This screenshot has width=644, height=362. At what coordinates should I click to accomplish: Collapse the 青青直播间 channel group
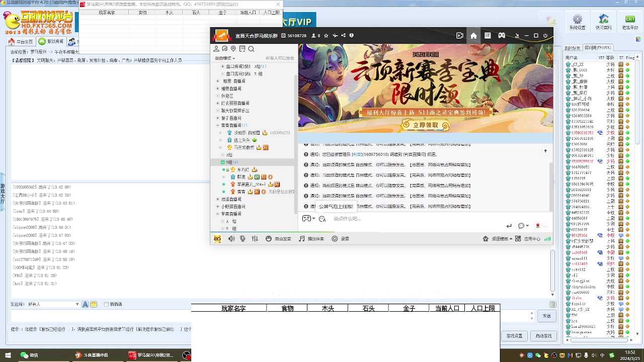click(218, 125)
